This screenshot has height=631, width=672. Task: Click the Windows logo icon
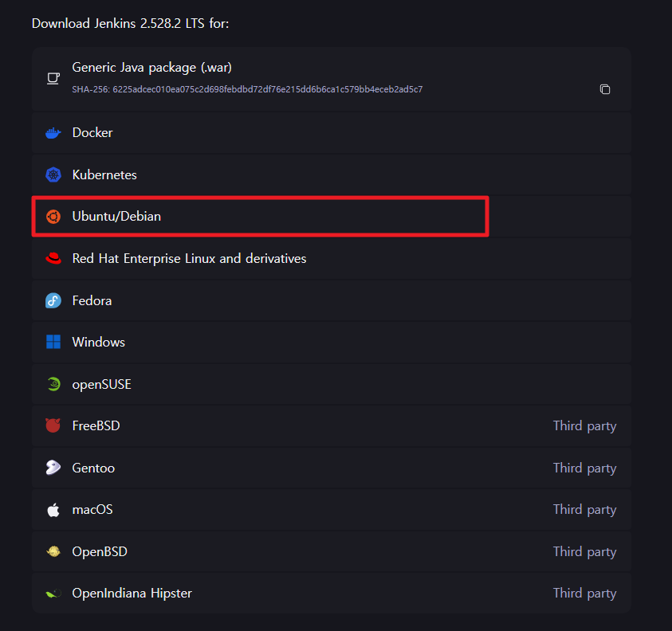pyautogui.click(x=53, y=342)
